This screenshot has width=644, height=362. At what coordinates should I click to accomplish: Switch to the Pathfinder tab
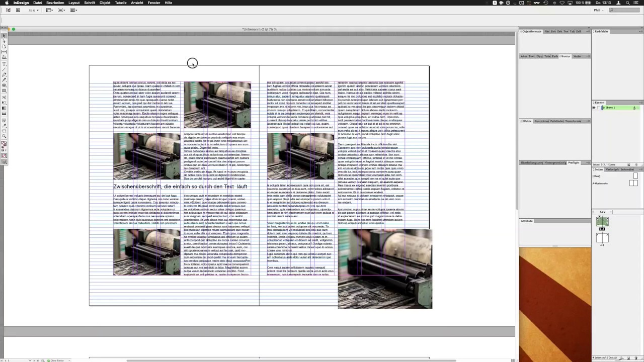[557, 121]
